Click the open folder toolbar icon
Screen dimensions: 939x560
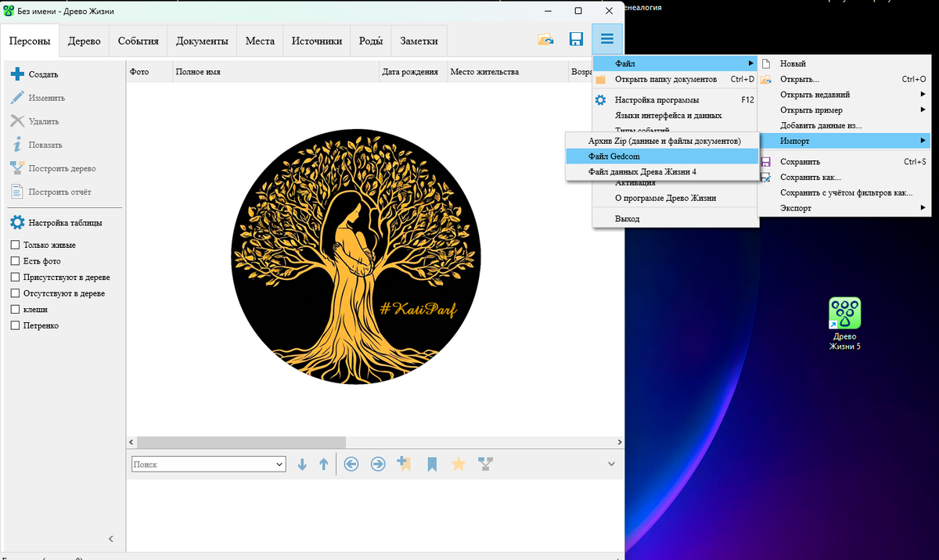click(x=545, y=40)
